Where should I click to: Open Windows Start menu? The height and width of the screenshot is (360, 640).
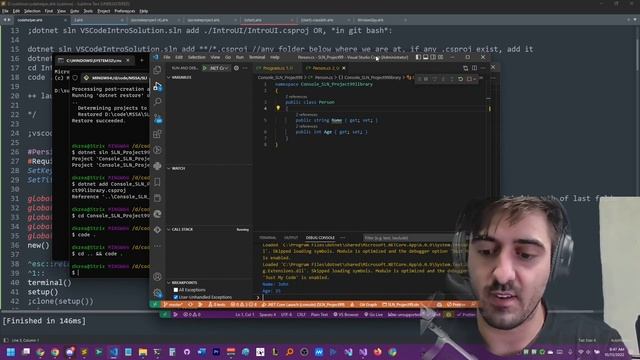11,352
